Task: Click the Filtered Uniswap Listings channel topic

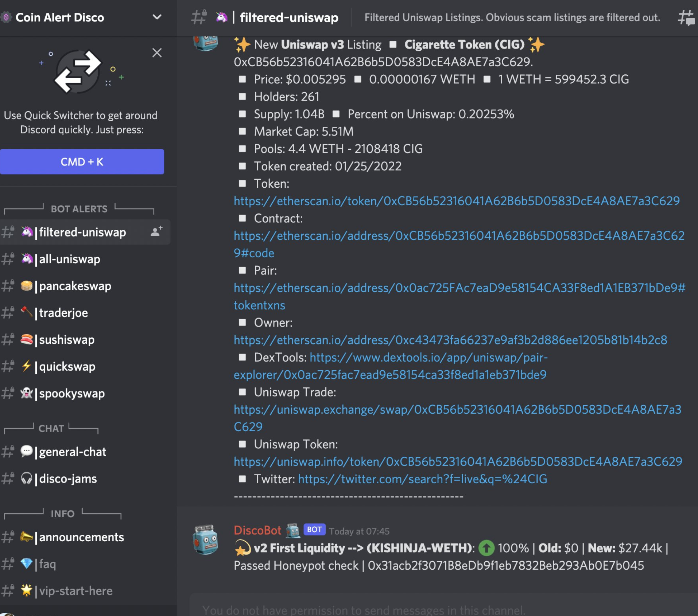Action: pos(512,17)
